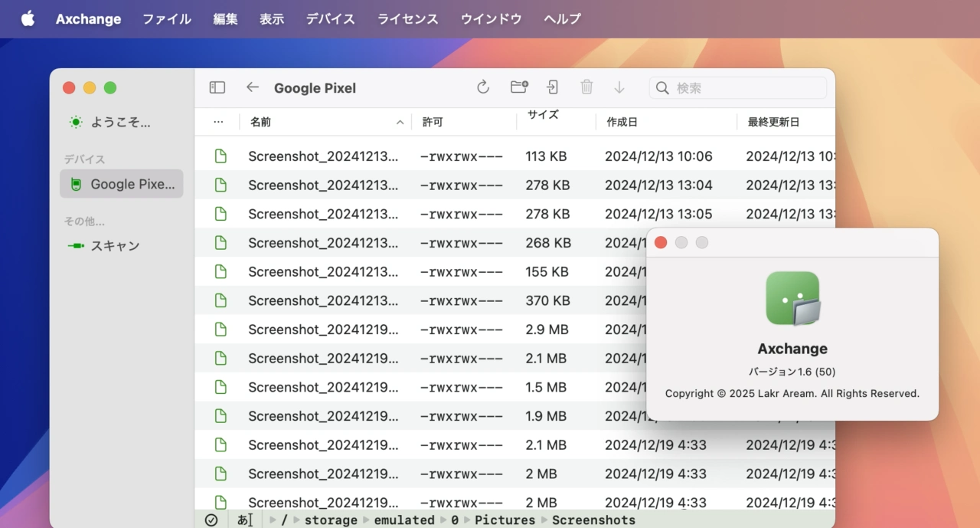The image size is (980, 528).
Task: Click Pictures in the path bar
Action: tap(505, 520)
